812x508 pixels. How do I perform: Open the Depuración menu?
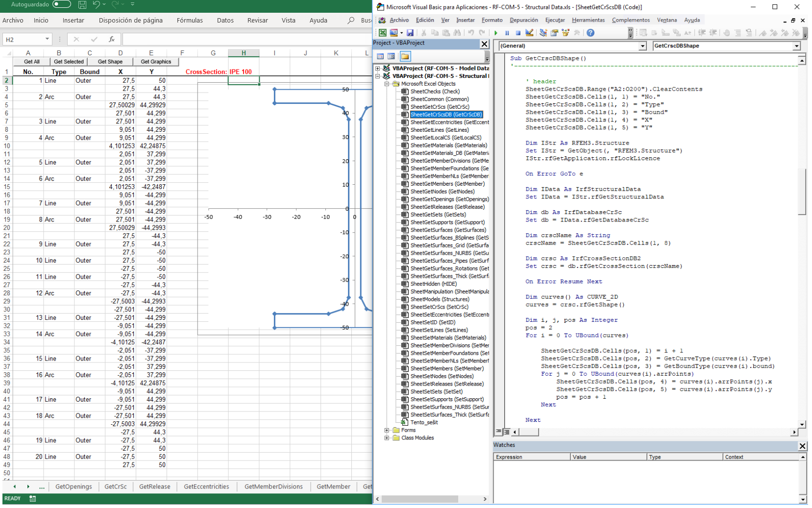523,20
